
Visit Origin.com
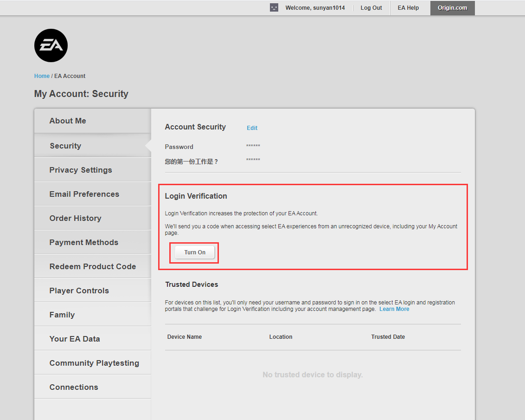point(452,8)
